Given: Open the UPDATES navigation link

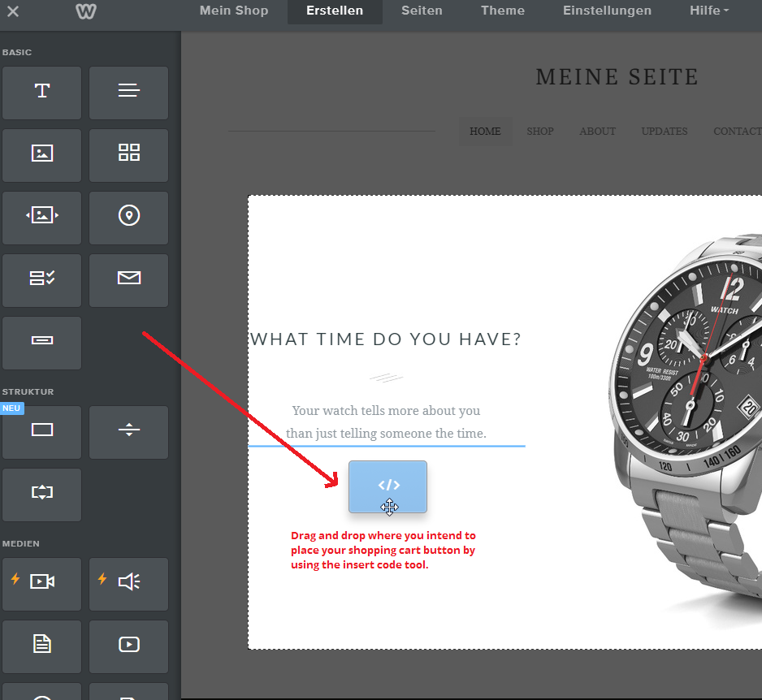Looking at the screenshot, I should (x=665, y=132).
